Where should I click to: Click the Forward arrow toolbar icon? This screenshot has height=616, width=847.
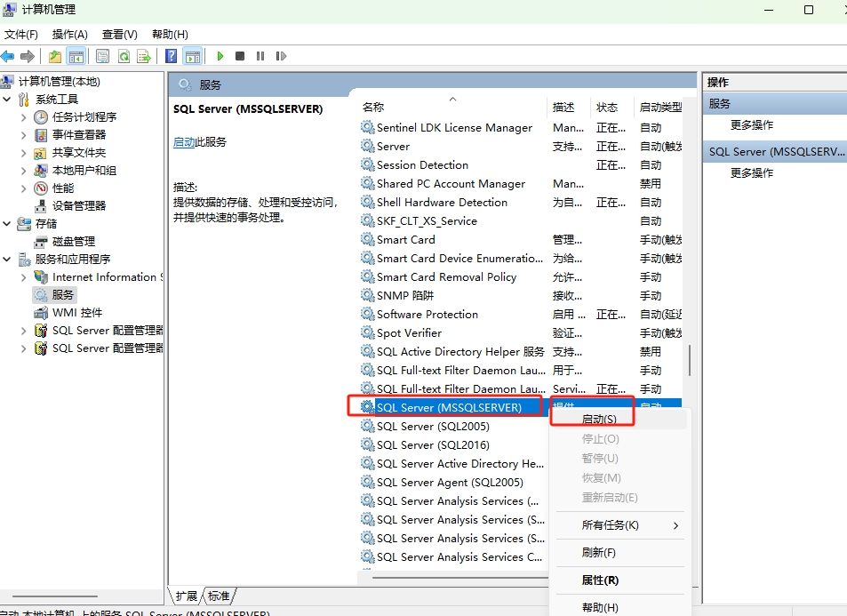coord(28,56)
